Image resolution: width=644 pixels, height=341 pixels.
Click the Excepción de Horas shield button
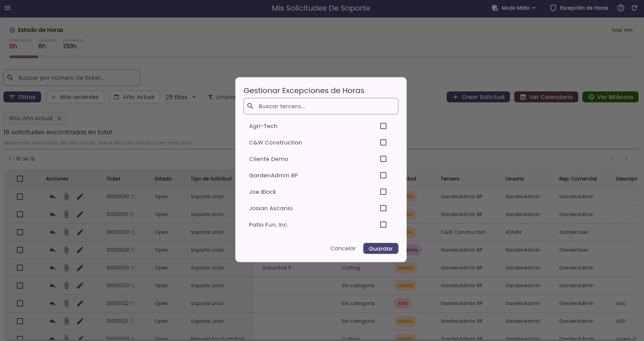click(x=579, y=8)
